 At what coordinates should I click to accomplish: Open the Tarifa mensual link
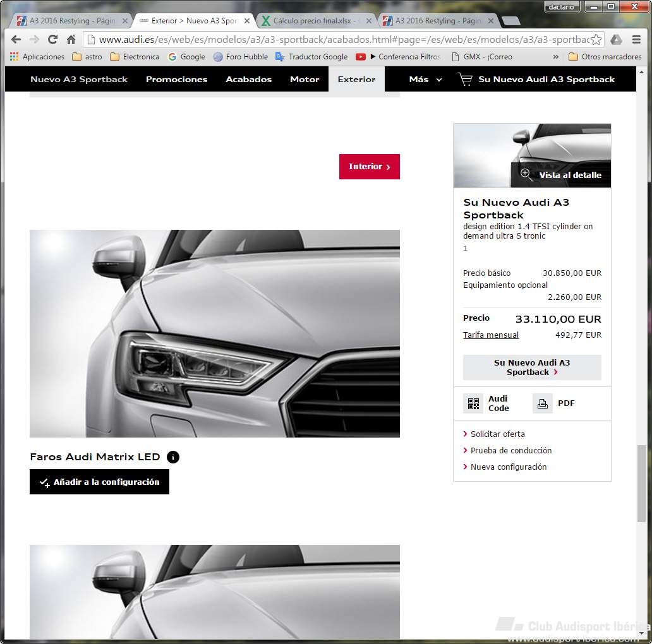(x=491, y=335)
